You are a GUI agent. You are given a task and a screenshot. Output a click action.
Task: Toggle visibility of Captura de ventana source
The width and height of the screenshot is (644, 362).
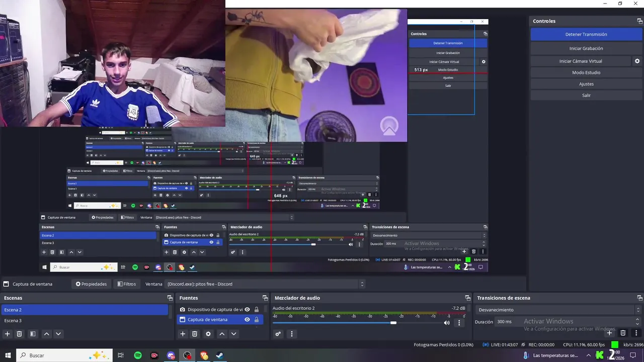[x=247, y=320]
